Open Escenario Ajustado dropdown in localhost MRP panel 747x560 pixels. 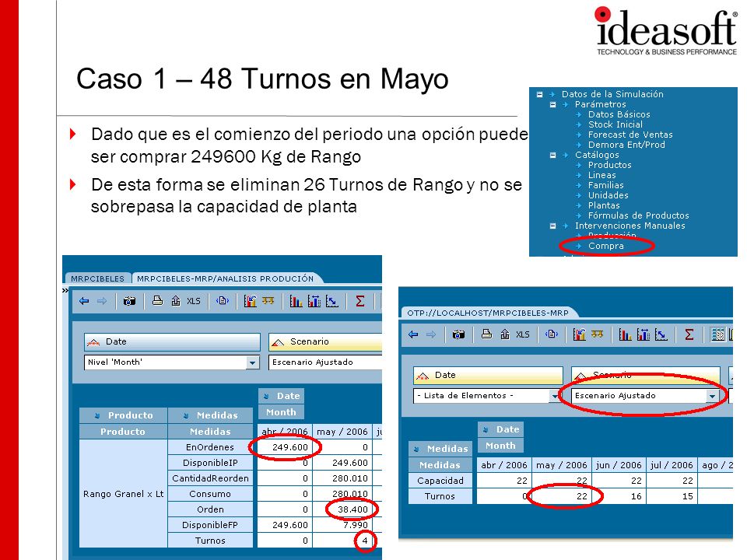[x=712, y=396]
